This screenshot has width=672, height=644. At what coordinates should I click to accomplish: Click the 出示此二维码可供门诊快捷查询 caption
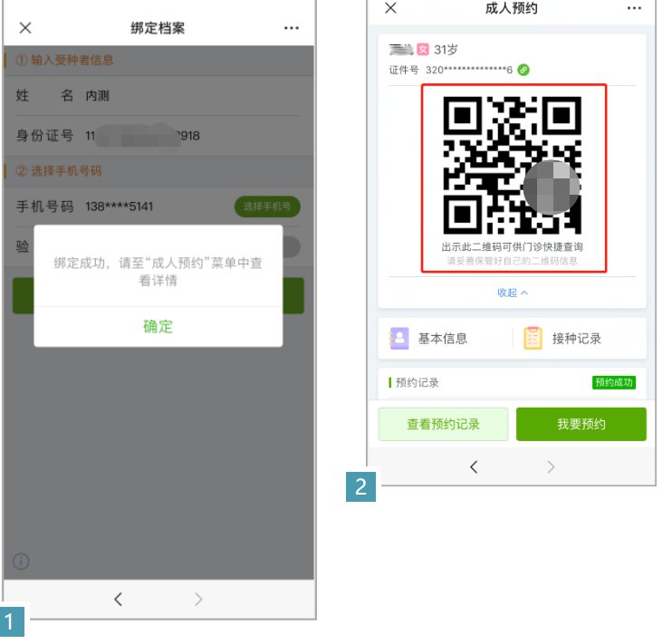pyautogui.click(x=512, y=247)
